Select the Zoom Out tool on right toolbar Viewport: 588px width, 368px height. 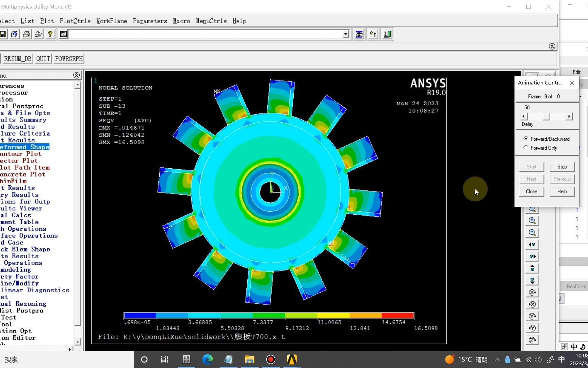(x=532, y=232)
